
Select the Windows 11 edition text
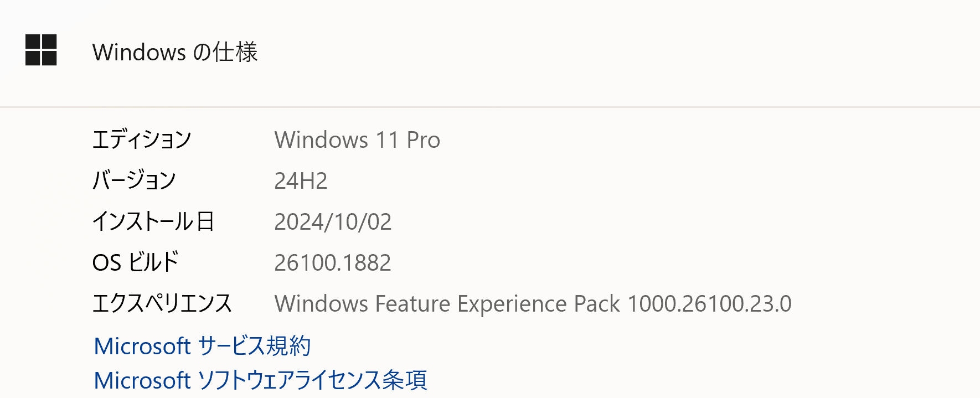337,140
